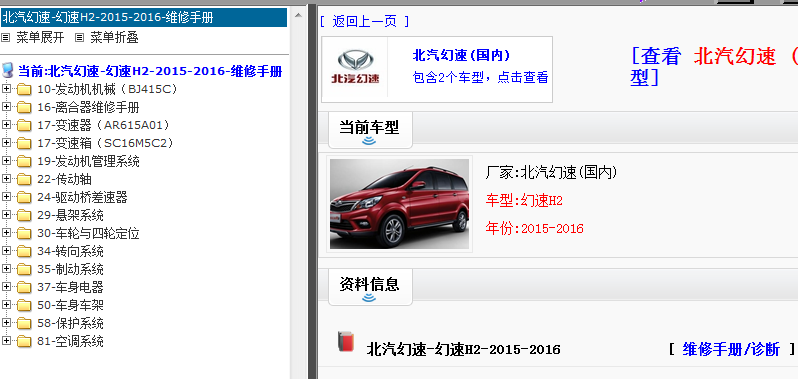Click 包含2个车型，点击查看 link
Viewport: 798px width, 379px height.
[480, 78]
